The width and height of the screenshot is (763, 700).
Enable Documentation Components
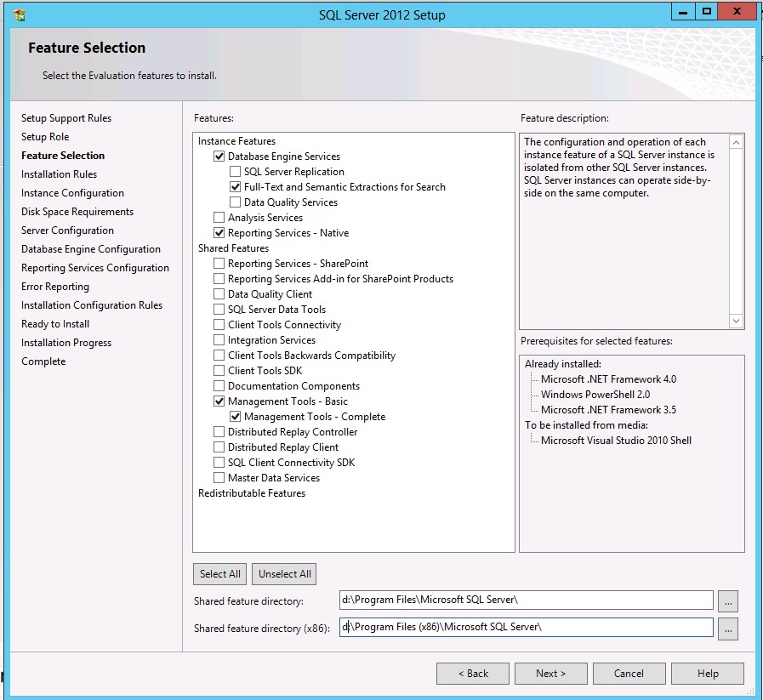click(x=219, y=386)
